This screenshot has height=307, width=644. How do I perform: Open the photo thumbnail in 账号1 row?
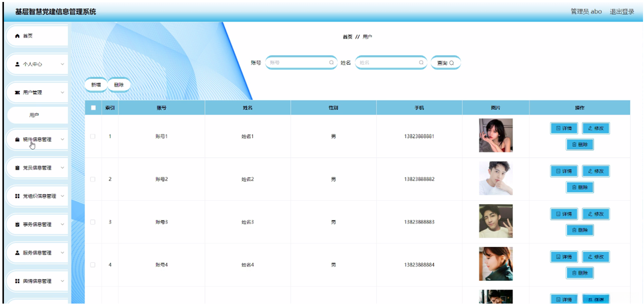point(496,136)
